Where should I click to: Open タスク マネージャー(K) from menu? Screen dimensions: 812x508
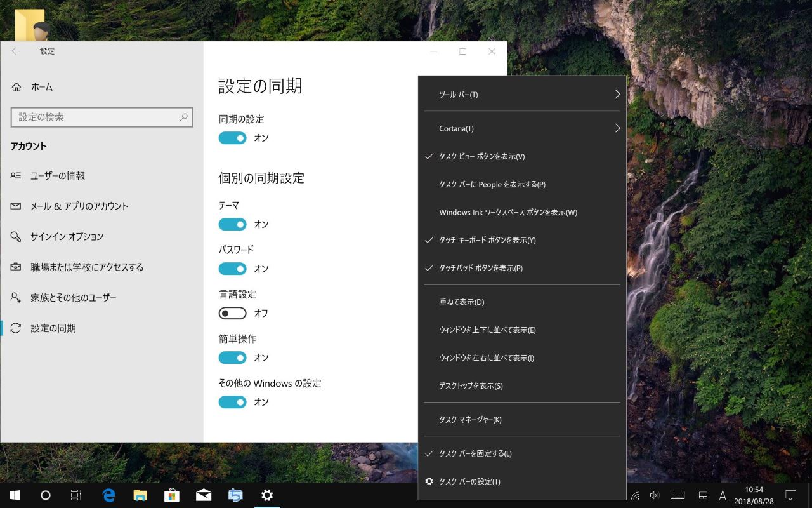pyautogui.click(x=522, y=420)
